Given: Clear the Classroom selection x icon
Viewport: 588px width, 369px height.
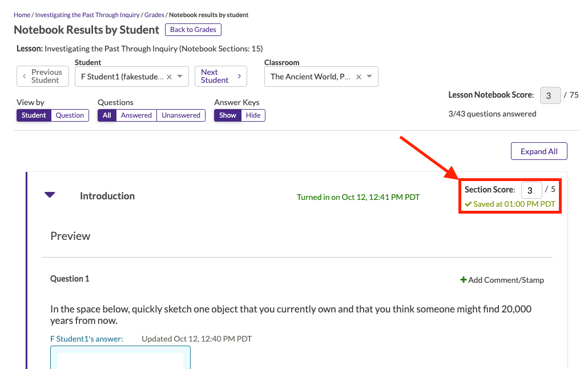Looking at the screenshot, I should (x=359, y=77).
